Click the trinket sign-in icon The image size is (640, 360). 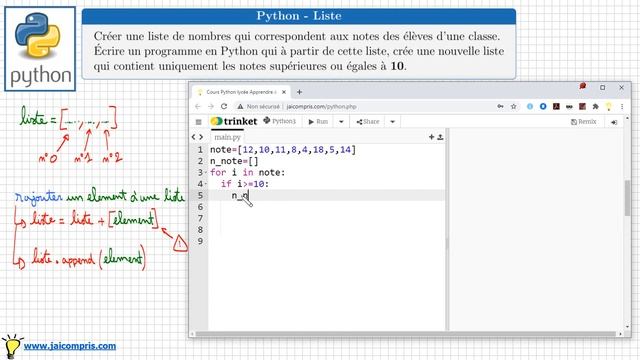pos(614,122)
